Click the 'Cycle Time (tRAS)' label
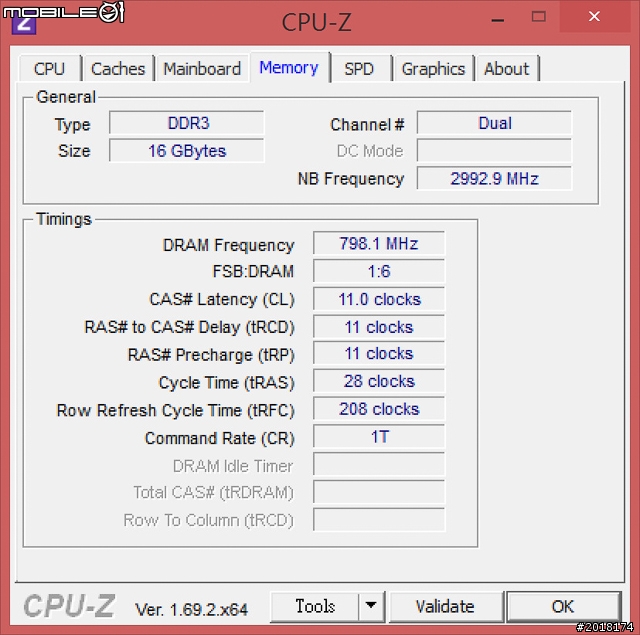640x635 pixels. click(227, 383)
